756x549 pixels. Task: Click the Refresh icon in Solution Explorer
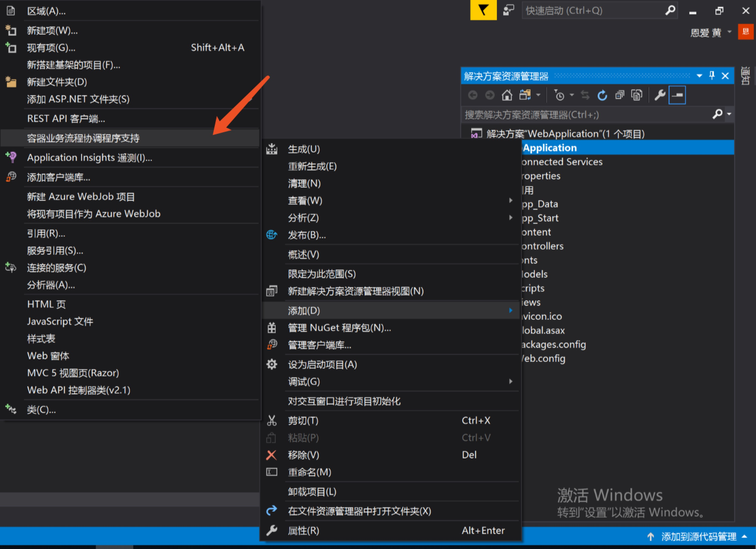pyautogui.click(x=602, y=95)
